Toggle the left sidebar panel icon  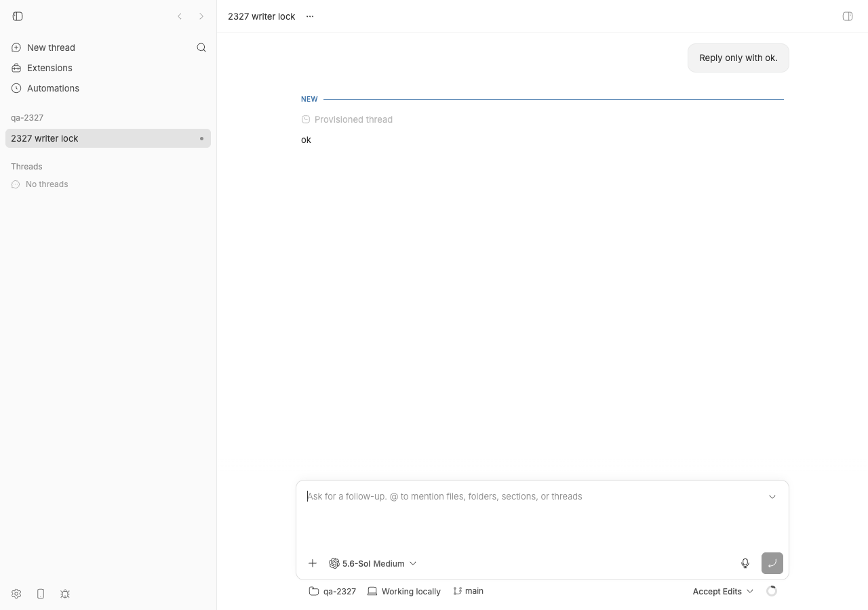tap(18, 16)
